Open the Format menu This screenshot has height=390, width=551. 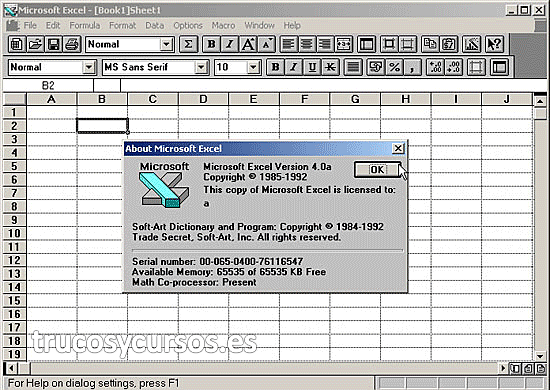[123, 26]
